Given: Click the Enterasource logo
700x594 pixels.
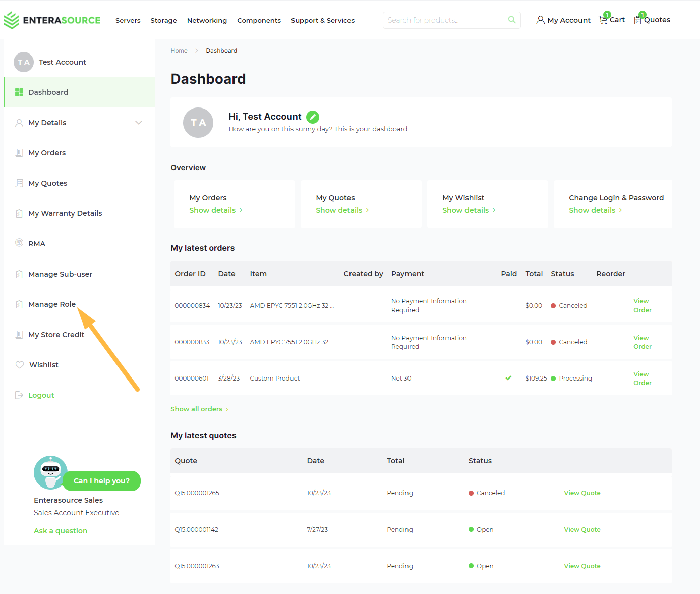Looking at the screenshot, I should coord(52,20).
